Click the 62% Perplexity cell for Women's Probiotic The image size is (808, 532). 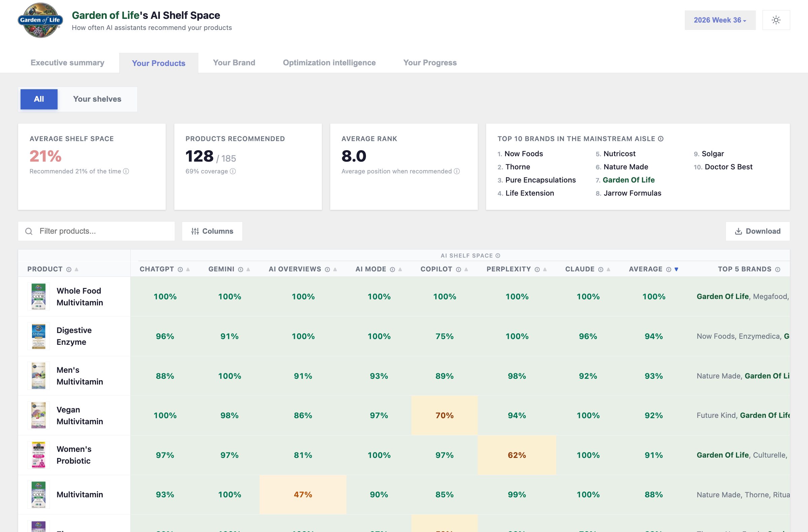(517, 455)
